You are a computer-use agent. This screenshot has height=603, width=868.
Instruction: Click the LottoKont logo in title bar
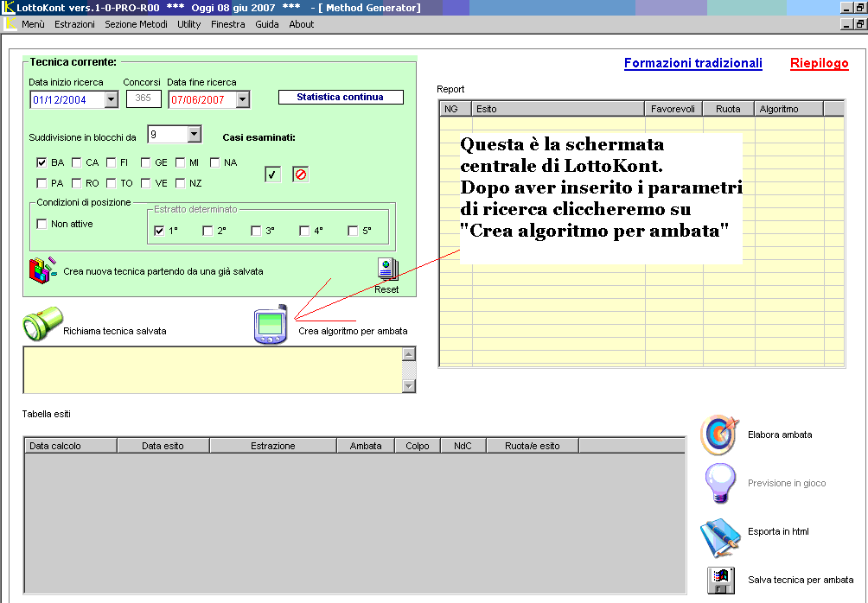click(8, 7)
